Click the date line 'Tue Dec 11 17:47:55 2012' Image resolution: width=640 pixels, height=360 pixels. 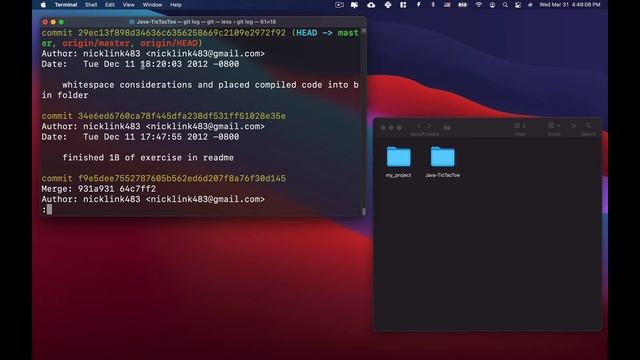140,137
